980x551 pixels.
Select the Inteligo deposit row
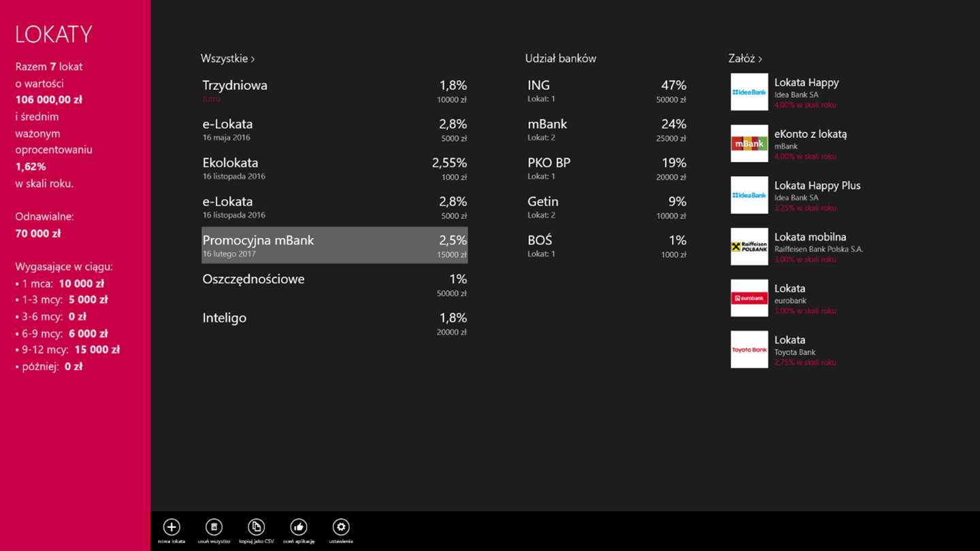334,323
